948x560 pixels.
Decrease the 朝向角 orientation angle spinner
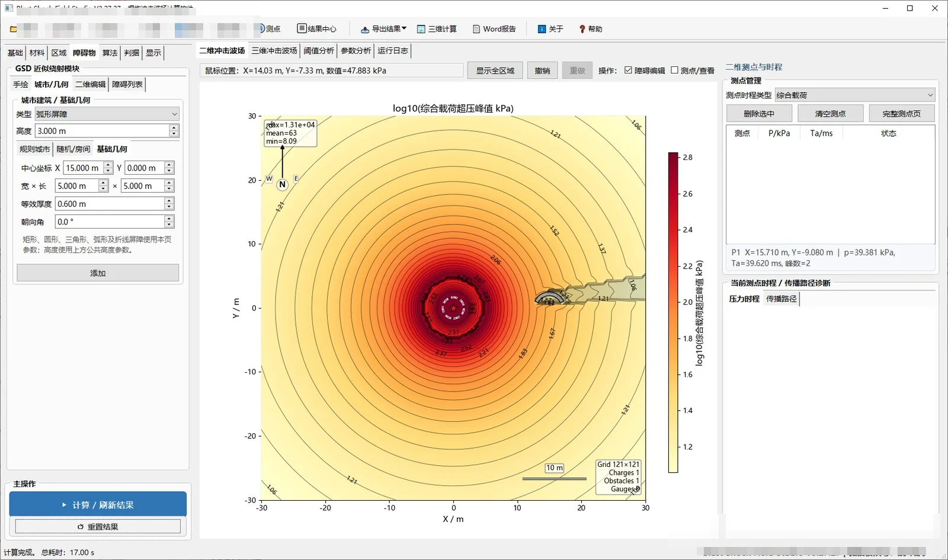click(x=169, y=225)
